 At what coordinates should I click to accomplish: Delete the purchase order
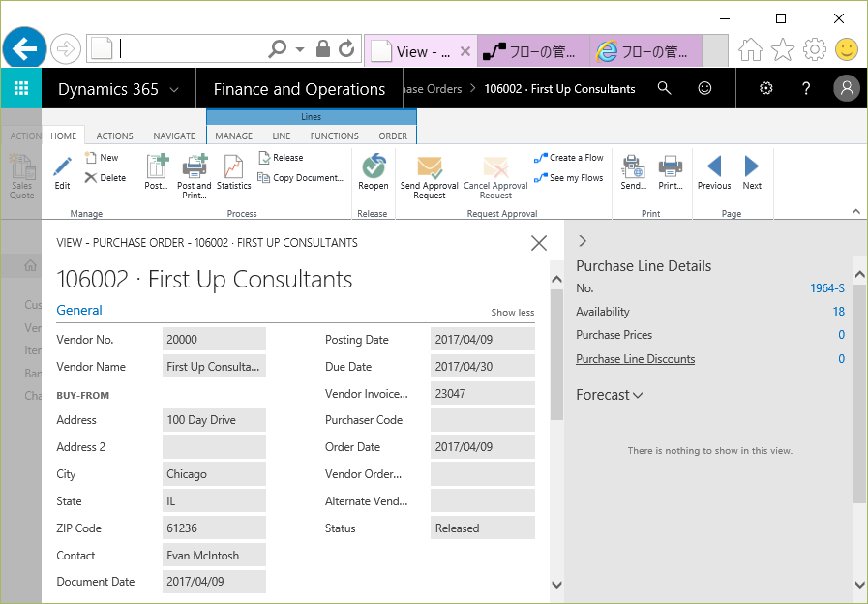tap(105, 178)
